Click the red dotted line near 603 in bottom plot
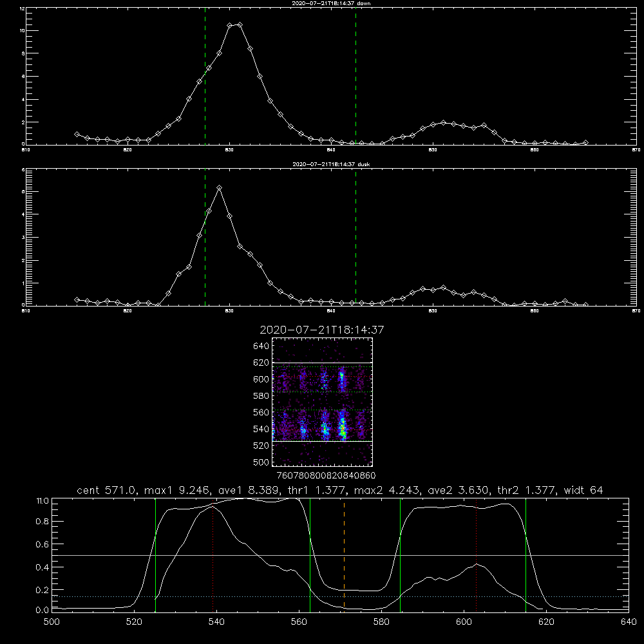Image resolution: width=644 pixels, height=644 pixels. click(476, 554)
